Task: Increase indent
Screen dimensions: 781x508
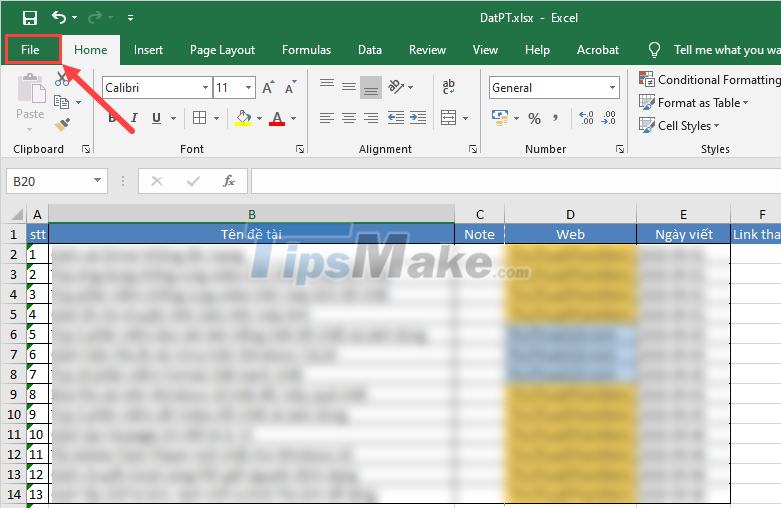Action: click(418, 118)
